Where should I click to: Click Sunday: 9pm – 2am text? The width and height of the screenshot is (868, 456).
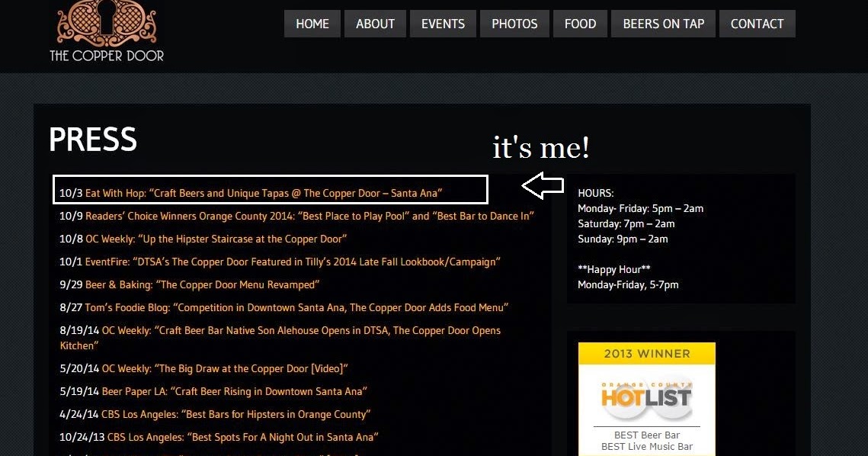coord(623,239)
